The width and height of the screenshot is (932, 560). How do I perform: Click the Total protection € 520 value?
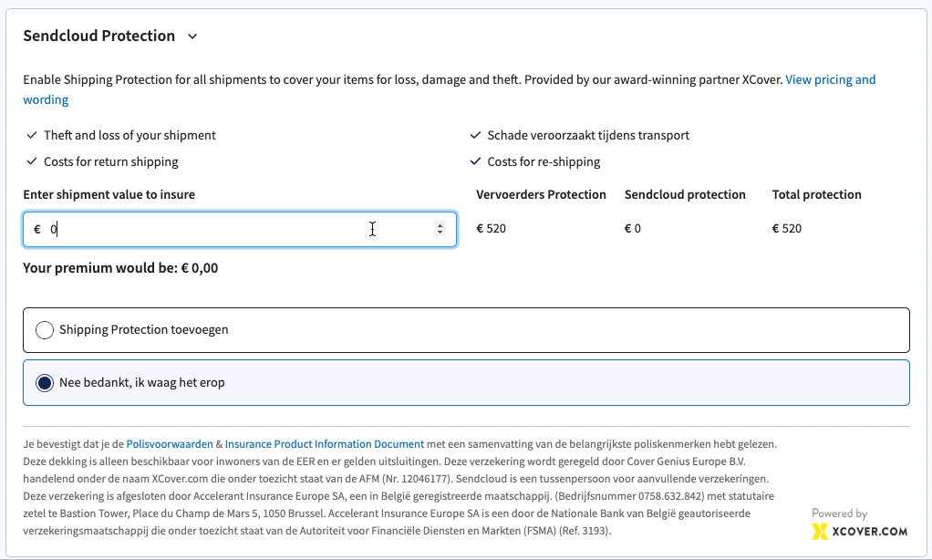(786, 228)
